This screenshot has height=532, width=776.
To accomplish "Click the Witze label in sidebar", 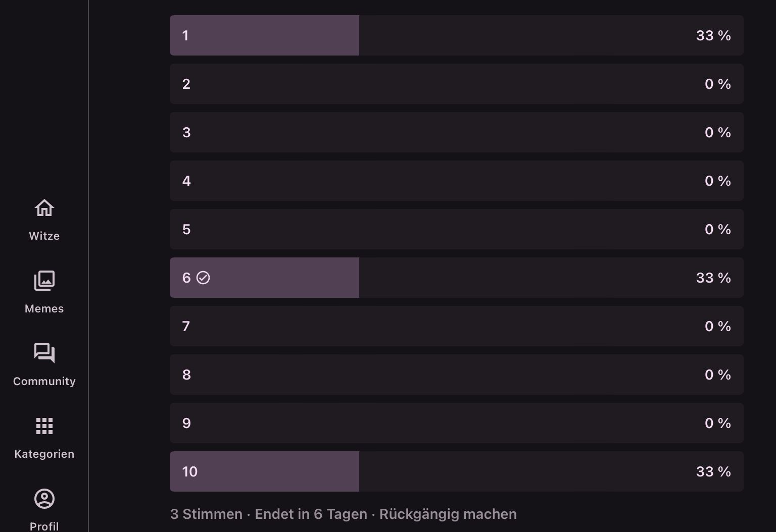I will [x=44, y=236].
